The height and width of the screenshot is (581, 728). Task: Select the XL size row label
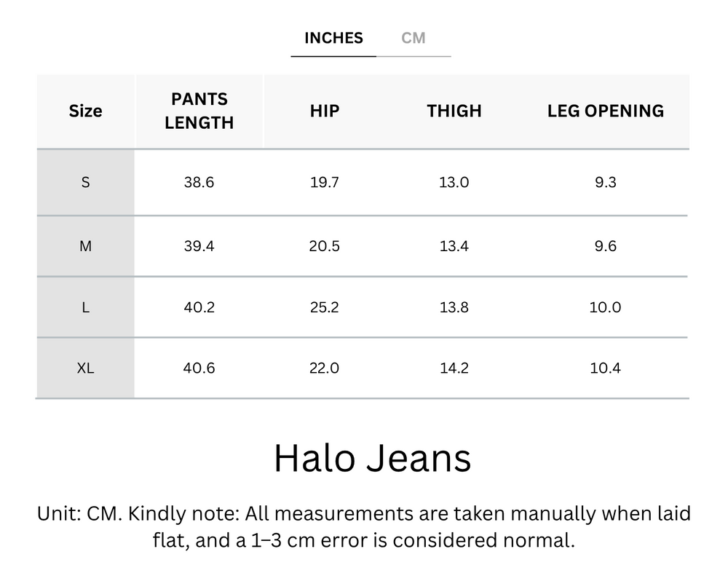click(85, 368)
